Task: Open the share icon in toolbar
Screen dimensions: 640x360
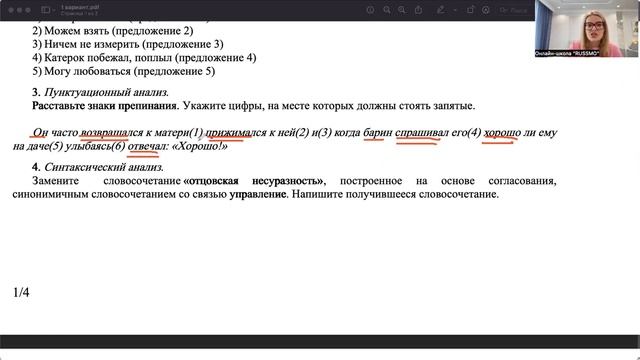Action: click(x=418, y=10)
